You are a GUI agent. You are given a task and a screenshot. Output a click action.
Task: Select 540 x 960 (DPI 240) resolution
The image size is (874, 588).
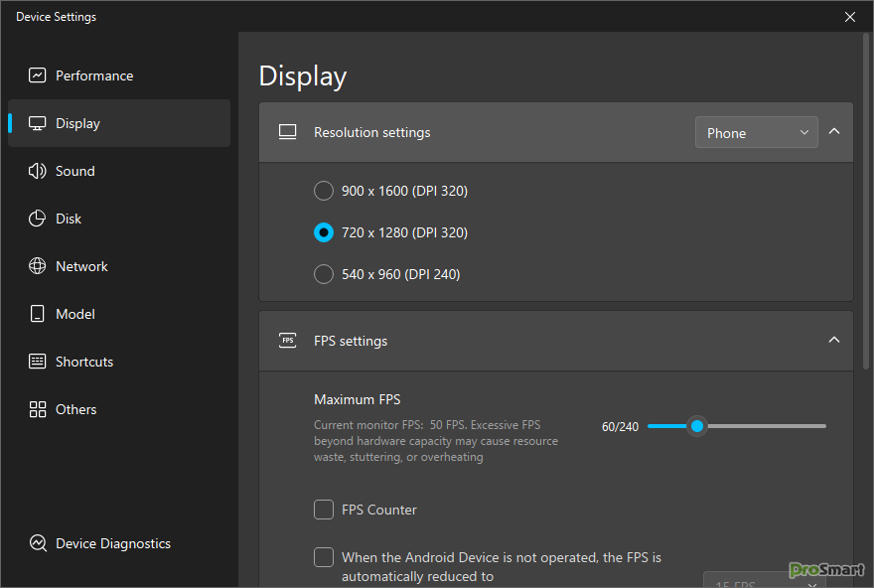324,274
